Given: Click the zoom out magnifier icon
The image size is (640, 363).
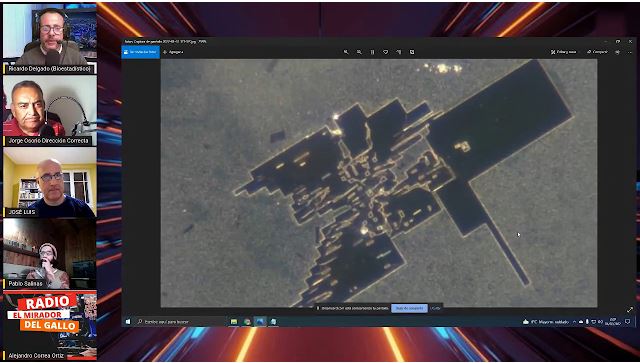Looking at the screenshot, I should (x=359, y=52).
